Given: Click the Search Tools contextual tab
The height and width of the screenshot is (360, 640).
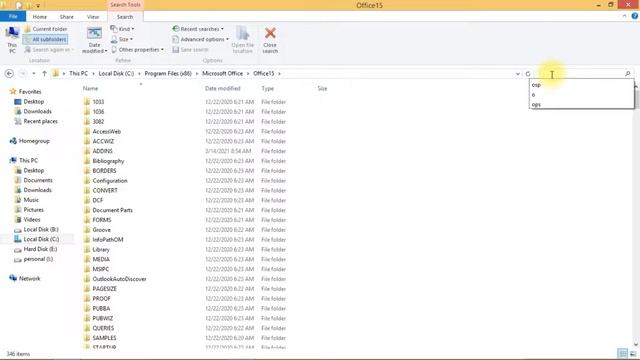Looking at the screenshot, I should (125, 5).
